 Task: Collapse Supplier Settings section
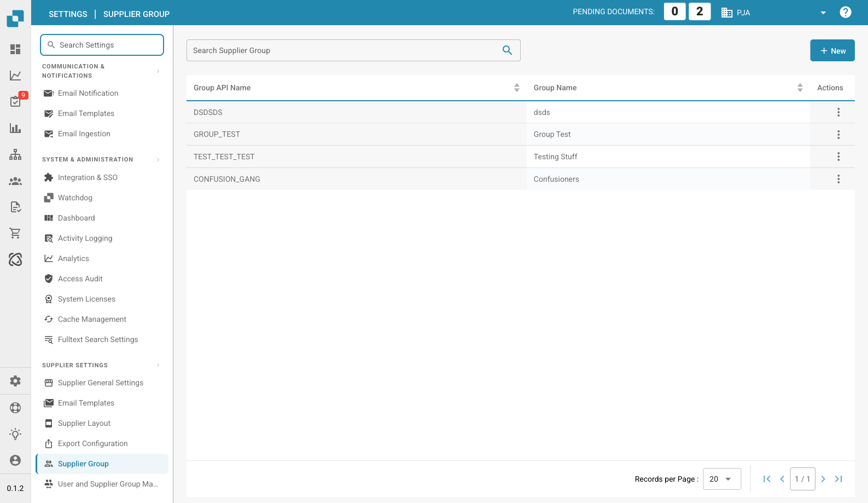tap(158, 365)
